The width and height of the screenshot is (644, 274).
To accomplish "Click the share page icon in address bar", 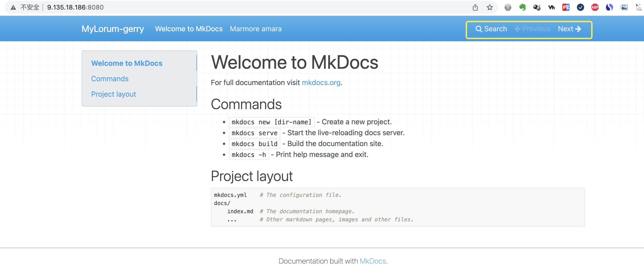I will click(475, 7).
